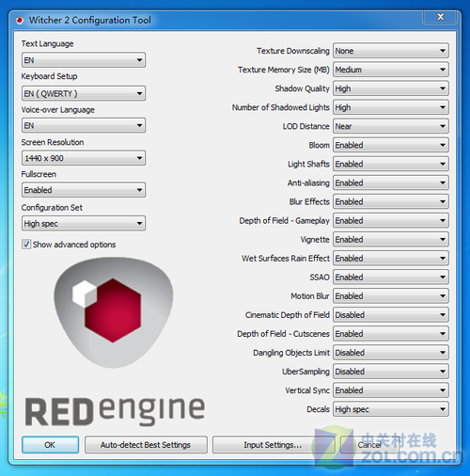470x476 pixels.
Task: Click the REDengine hexagon logo
Action: click(114, 312)
